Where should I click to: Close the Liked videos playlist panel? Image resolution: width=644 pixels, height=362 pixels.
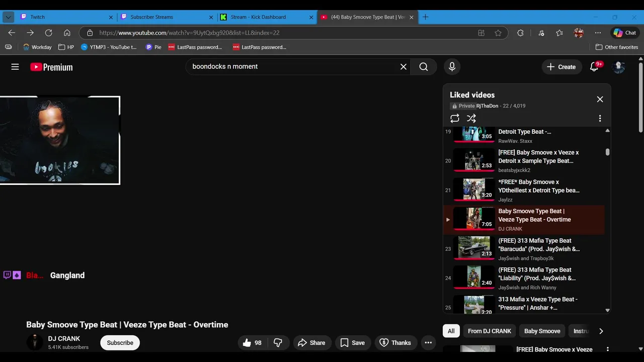point(600,99)
